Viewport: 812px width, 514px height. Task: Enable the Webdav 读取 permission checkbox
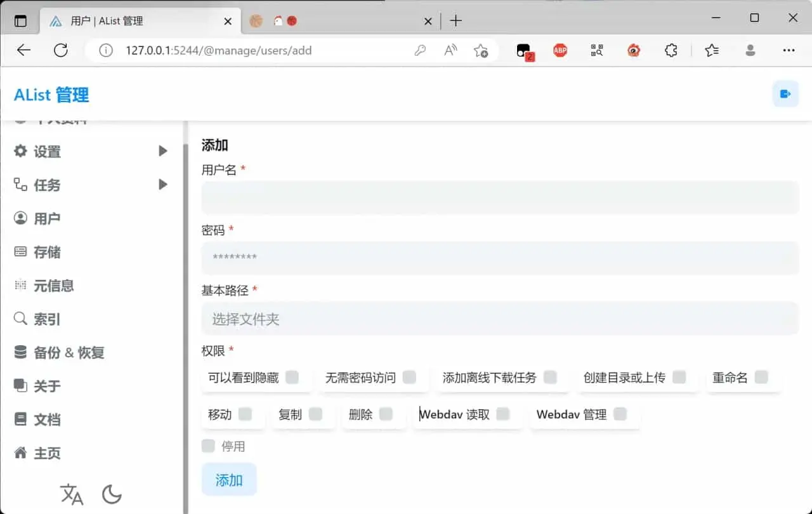[x=503, y=414]
